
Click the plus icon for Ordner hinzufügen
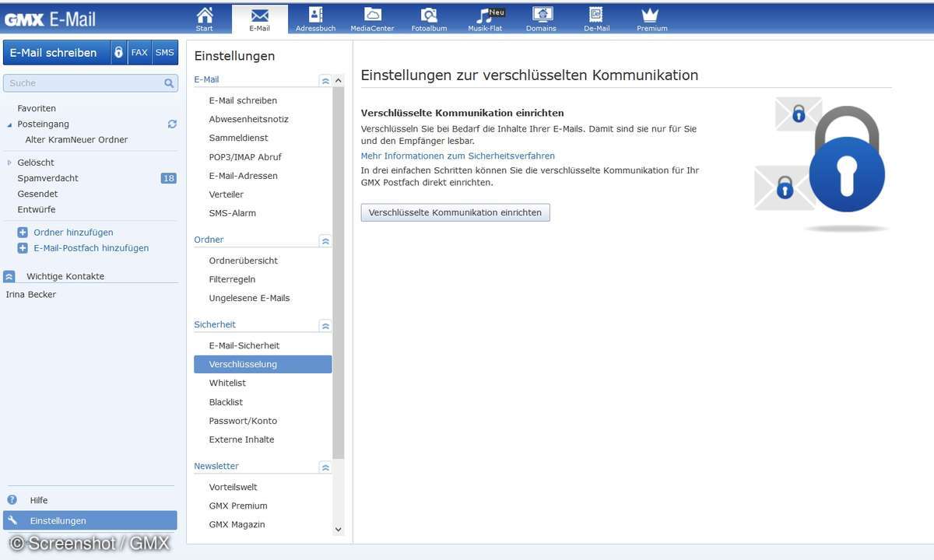[23, 232]
